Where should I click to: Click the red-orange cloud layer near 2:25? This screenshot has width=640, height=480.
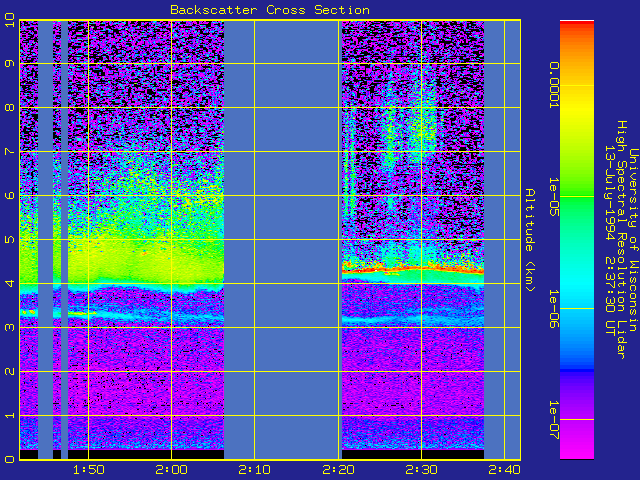tap(380, 269)
